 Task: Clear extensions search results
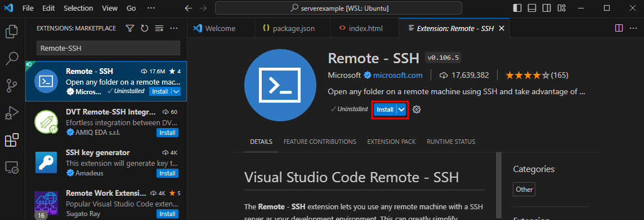coord(159,28)
